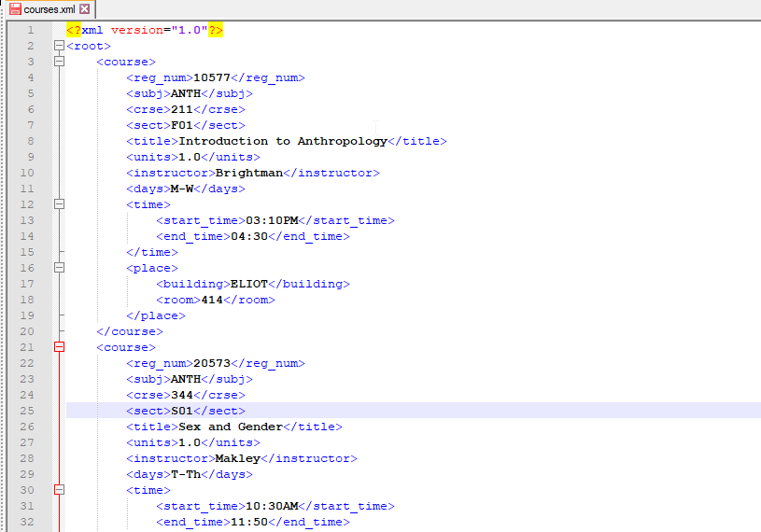Image resolution: width=761 pixels, height=532 pixels.
Task: Click building value ELIOT
Action: click(249, 284)
